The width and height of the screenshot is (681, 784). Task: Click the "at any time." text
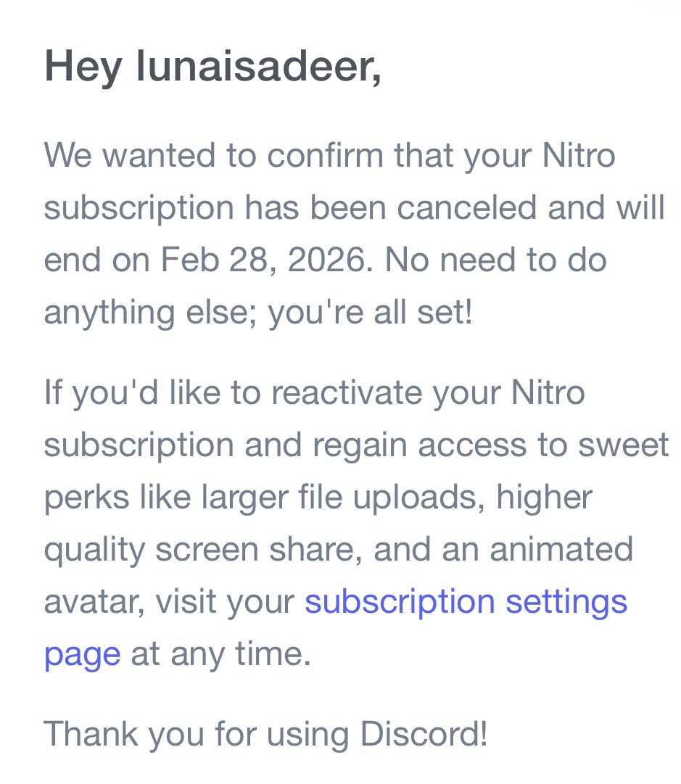(220, 654)
